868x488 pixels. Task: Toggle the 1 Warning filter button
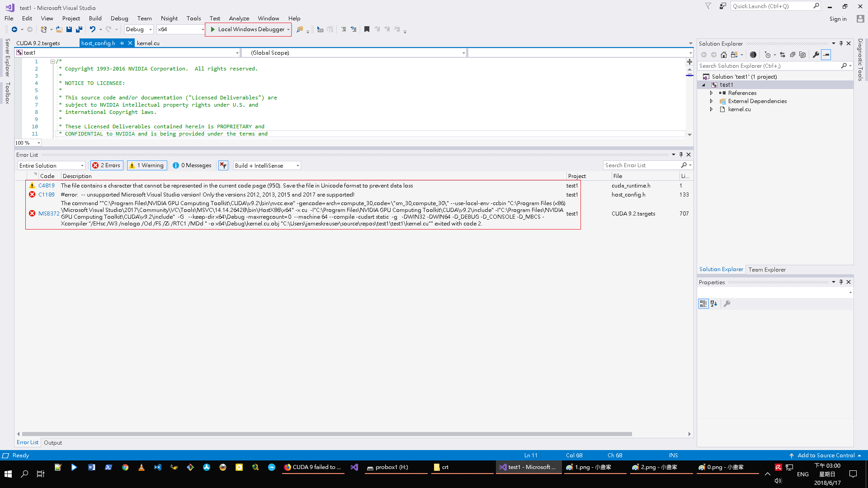tap(147, 165)
